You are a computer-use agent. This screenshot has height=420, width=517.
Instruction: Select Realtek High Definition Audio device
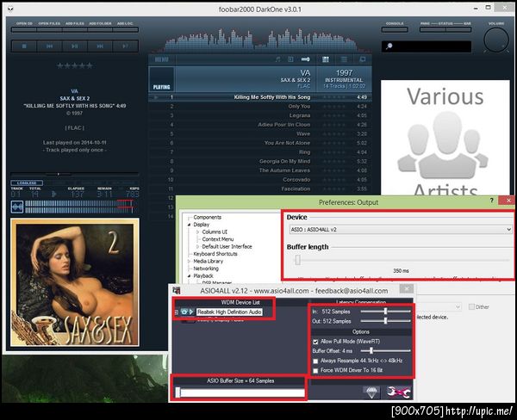229,312
